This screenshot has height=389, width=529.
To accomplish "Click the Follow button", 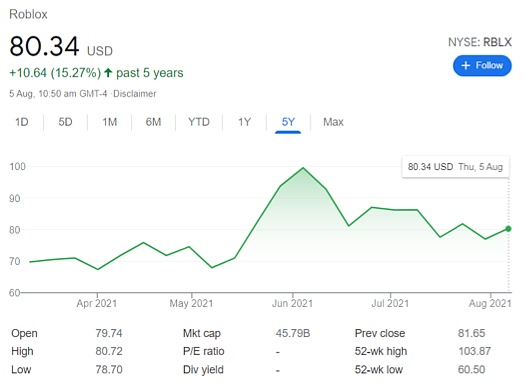I will coord(482,65).
